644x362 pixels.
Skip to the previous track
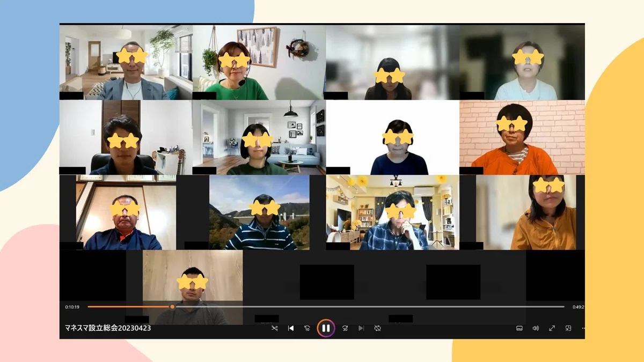tap(291, 328)
